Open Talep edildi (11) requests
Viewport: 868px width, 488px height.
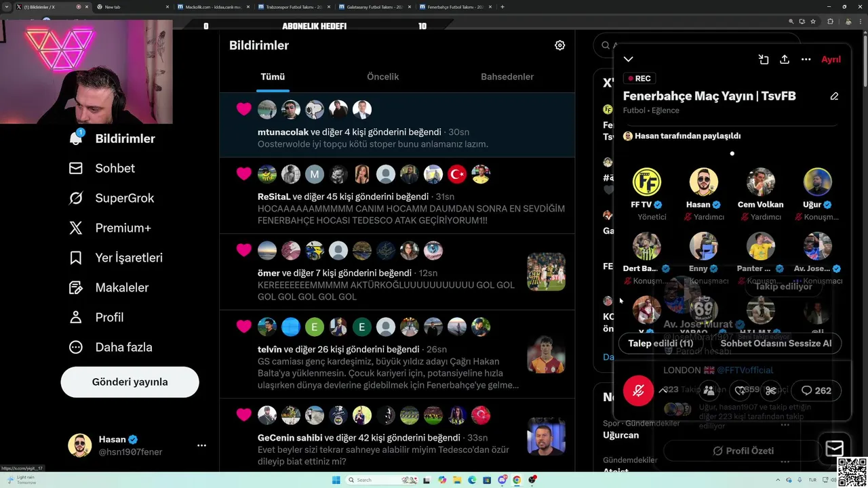[660, 344]
